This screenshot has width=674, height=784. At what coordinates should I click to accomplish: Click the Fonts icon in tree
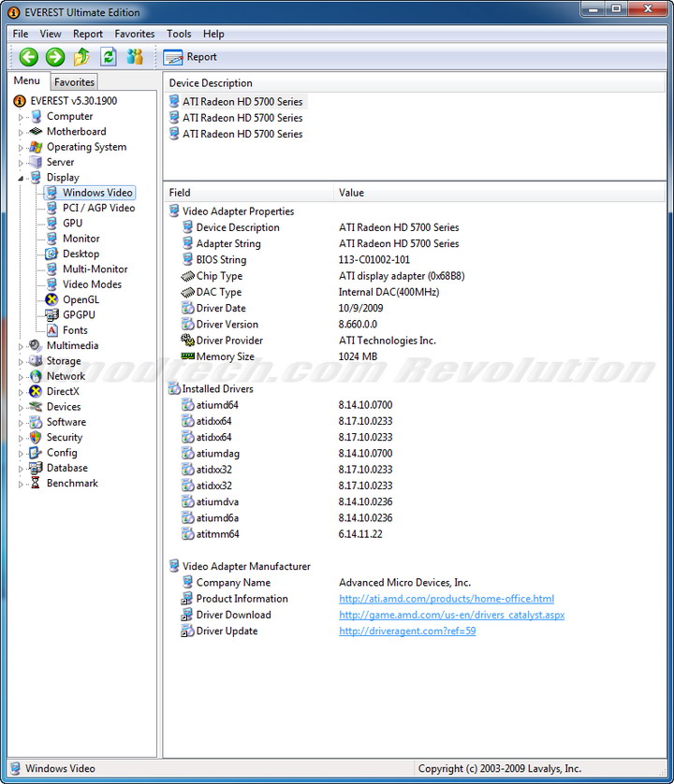51,330
